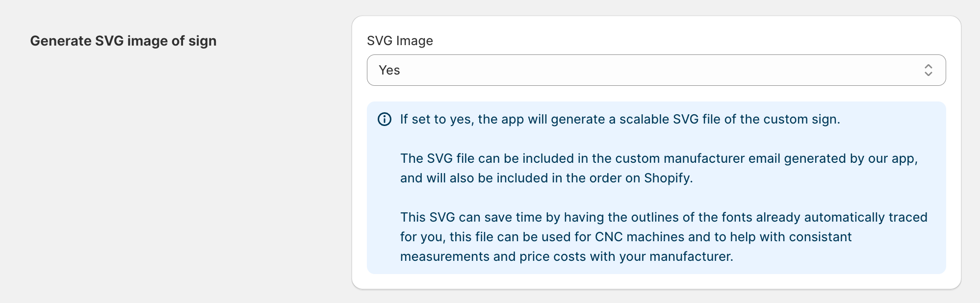Click the 'measurements and price costs' line
The width and height of the screenshot is (980, 303).
pos(567,256)
